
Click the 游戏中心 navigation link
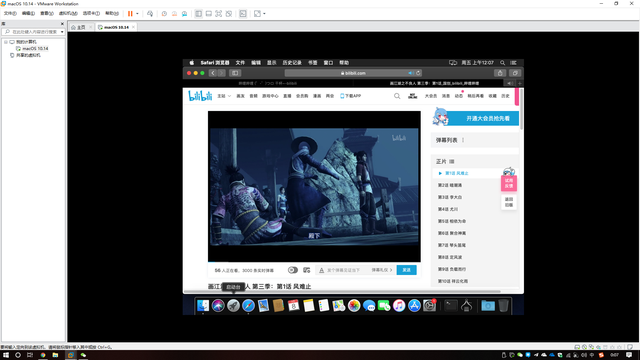coord(270,96)
